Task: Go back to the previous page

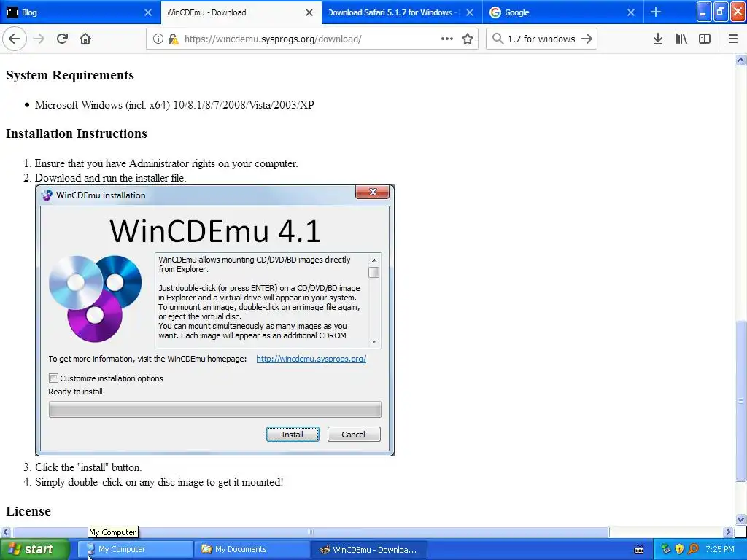Action: 15,39
